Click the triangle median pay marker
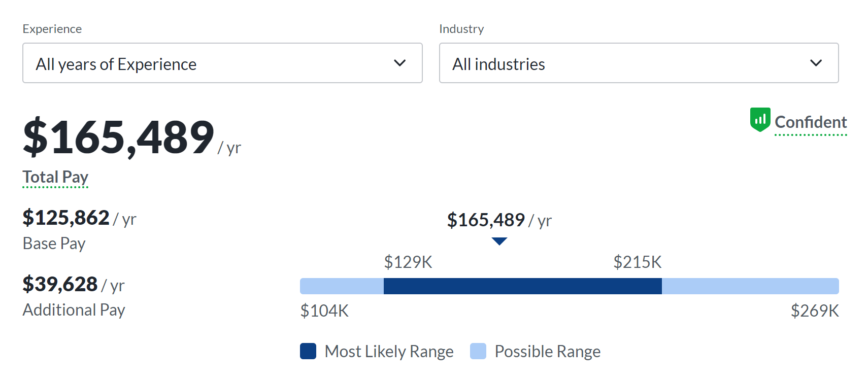 (x=499, y=242)
